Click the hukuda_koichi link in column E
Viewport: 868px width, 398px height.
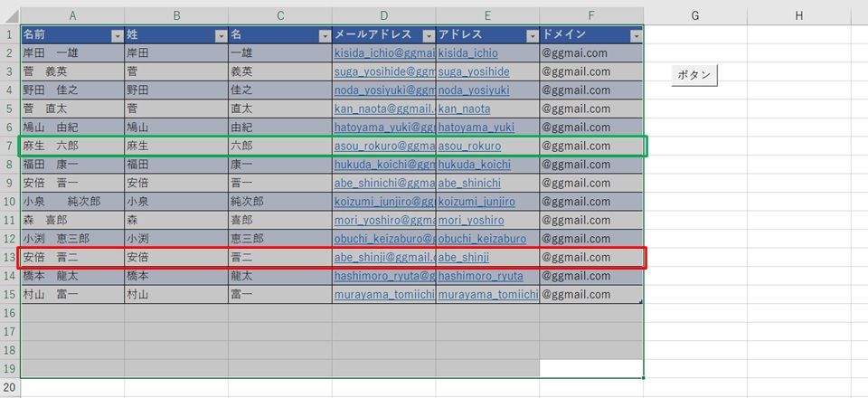[475, 165]
